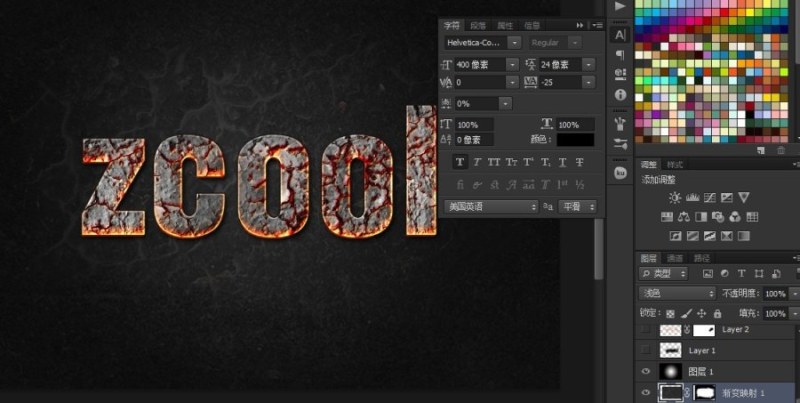Screen dimensions: 800x403
Task: Add a Brightness/Contrast adjustment
Action: [675, 197]
